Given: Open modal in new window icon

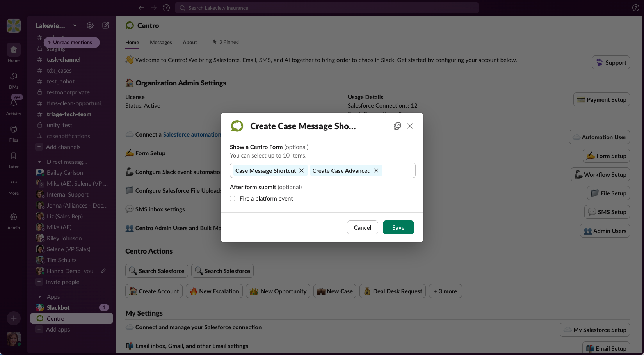Looking at the screenshot, I should click(397, 126).
